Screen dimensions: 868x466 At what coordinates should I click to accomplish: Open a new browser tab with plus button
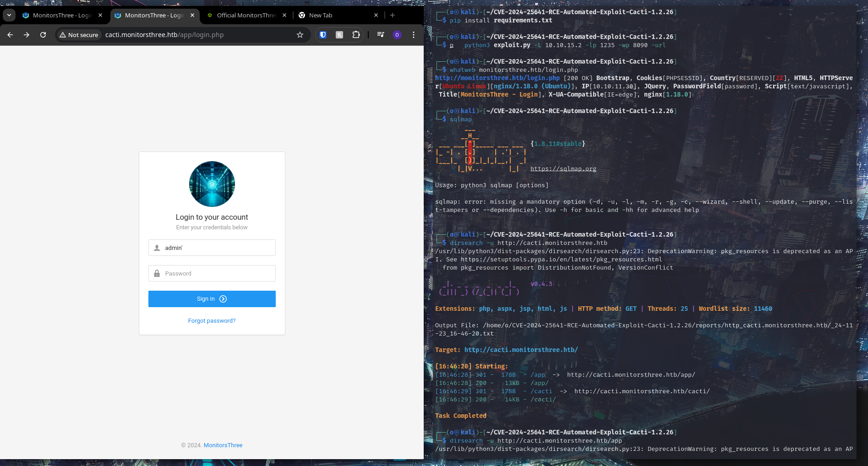coord(393,15)
